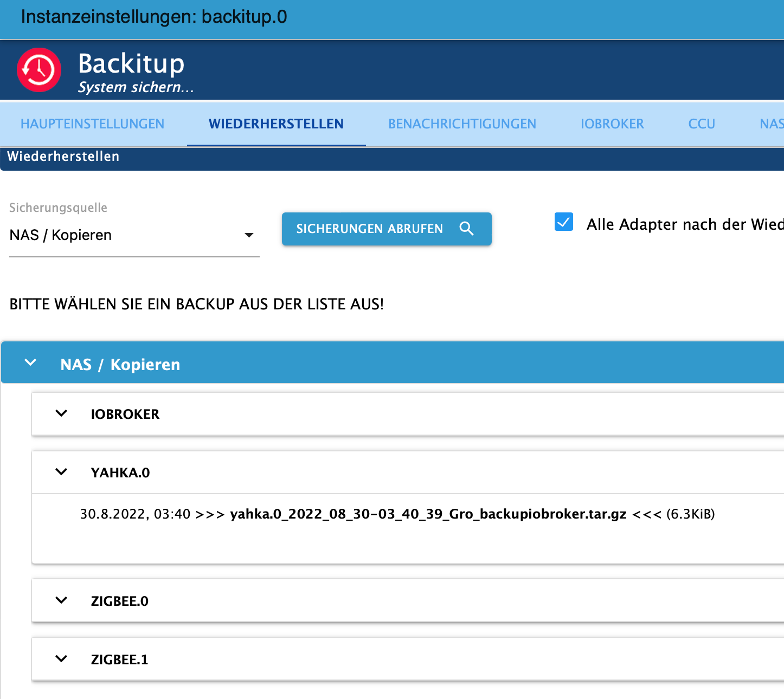Click the magnifier icon in Sicherungen abrufen
Image resolution: width=784 pixels, height=699 pixels.
pos(466,229)
